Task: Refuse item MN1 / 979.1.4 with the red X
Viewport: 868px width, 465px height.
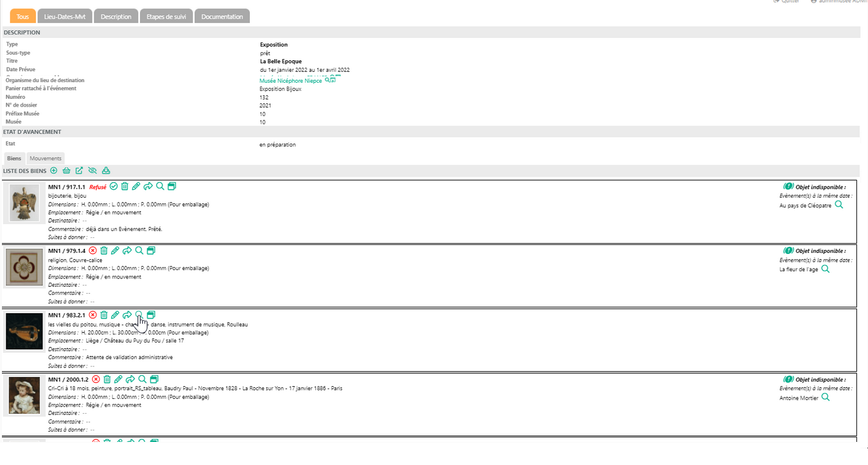Action: pos(92,250)
